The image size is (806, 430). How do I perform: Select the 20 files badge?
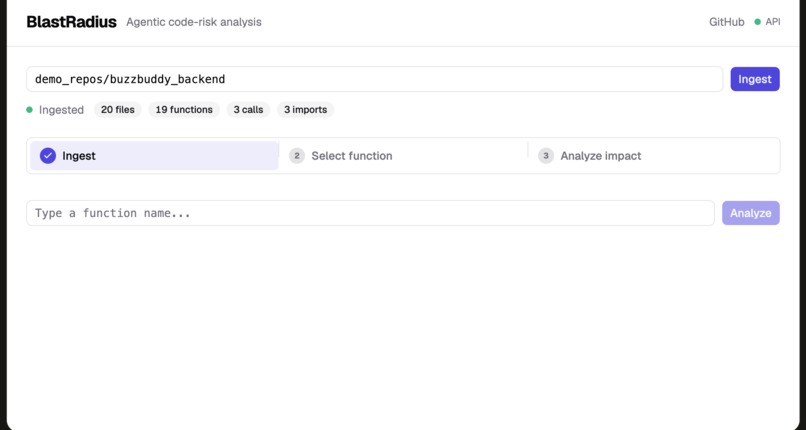pyautogui.click(x=118, y=109)
